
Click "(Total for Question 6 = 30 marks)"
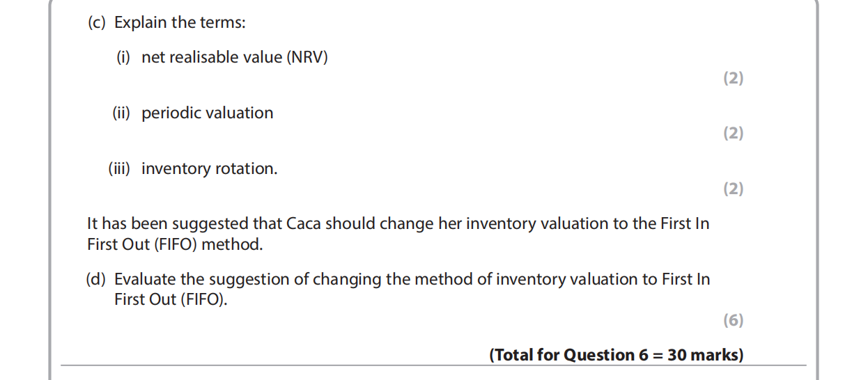point(616,355)
